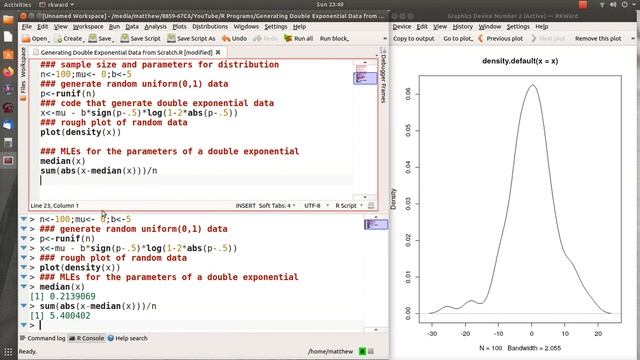
Task: Open Firefox from the dock
Action: (x=8, y=72)
